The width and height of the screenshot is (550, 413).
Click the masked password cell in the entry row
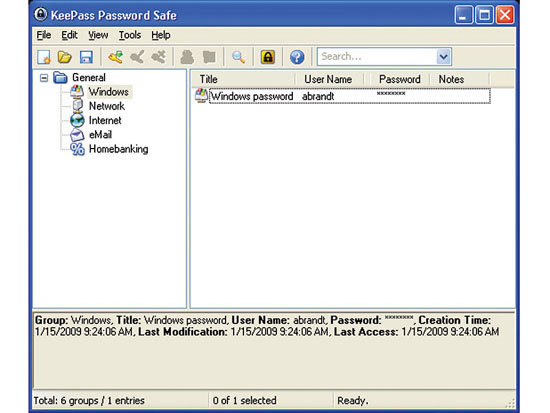(391, 94)
